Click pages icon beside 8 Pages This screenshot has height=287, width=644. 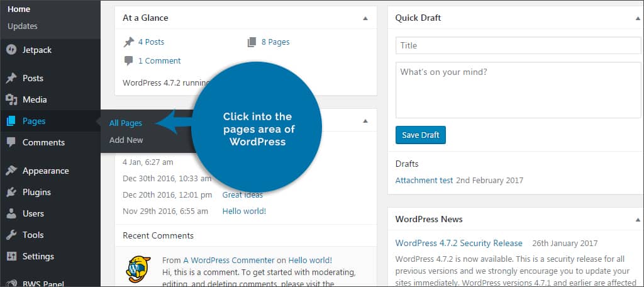(x=252, y=42)
